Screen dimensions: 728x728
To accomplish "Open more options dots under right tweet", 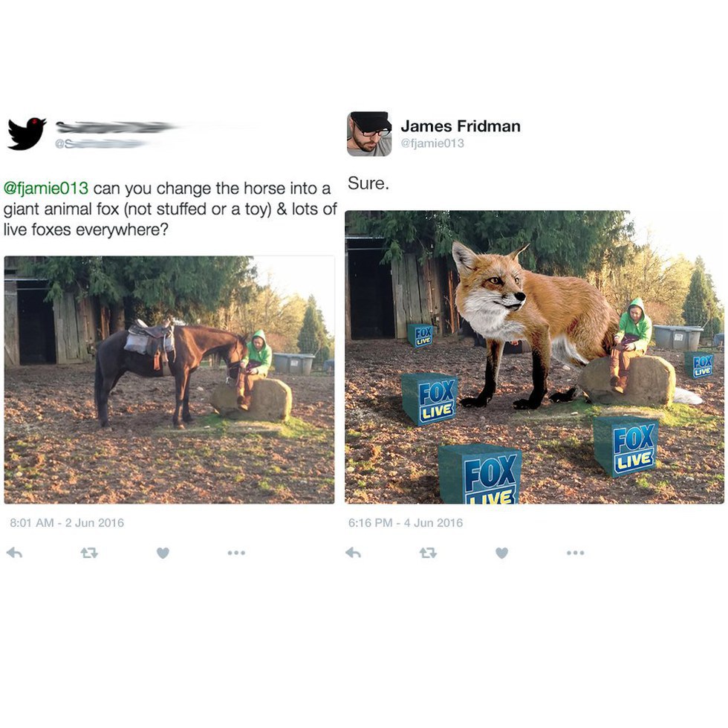I will [x=575, y=553].
